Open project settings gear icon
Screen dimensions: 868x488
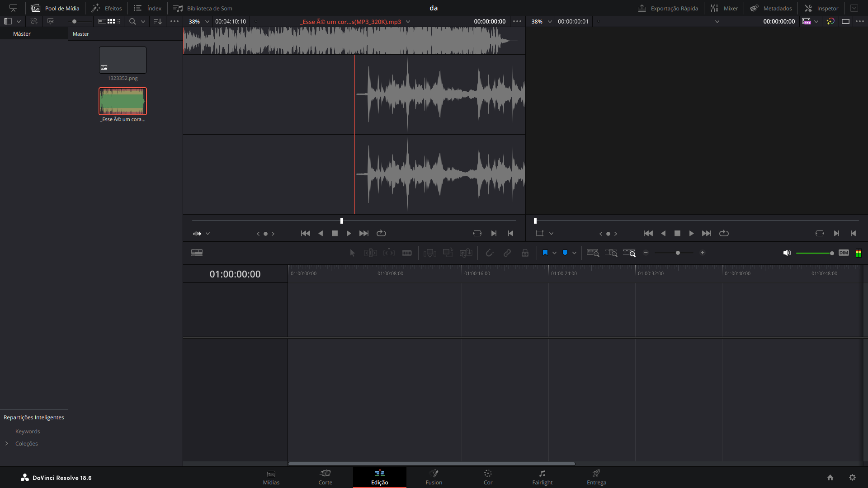click(x=852, y=478)
